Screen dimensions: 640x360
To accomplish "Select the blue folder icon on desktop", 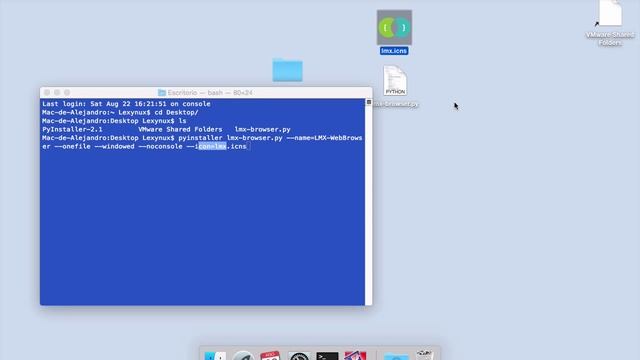I will coord(288,70).
